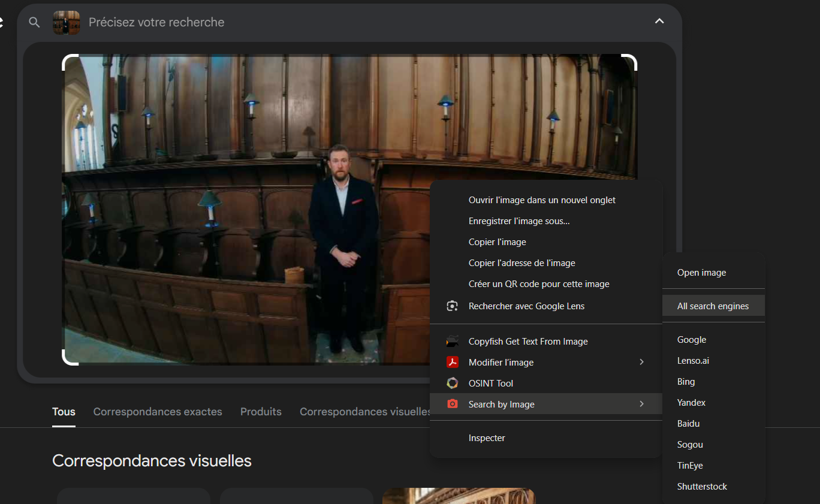Viewport: 820px width, 504px height.
Task: Click the Adobe Acrobat Modifier l'image icon
Action: 453,363
